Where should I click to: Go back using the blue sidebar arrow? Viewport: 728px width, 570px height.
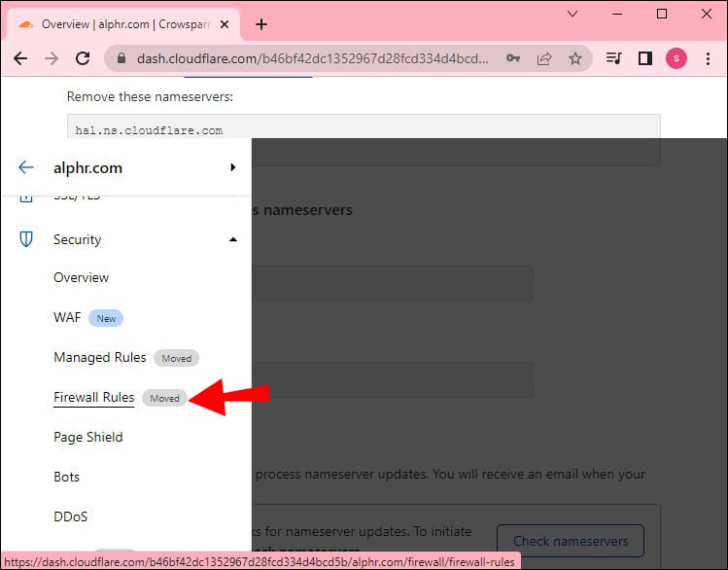[x=26, y=167]
